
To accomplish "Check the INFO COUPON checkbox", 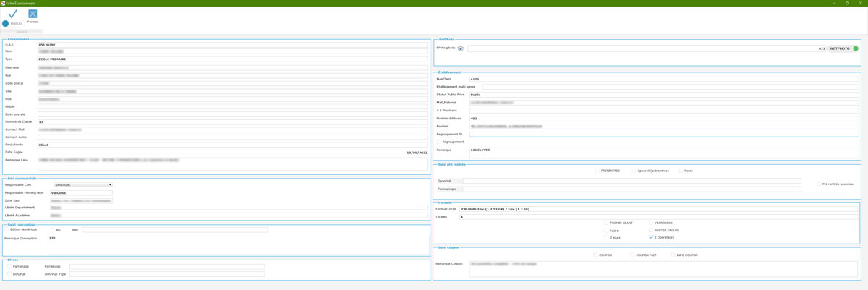I will 673,255.
